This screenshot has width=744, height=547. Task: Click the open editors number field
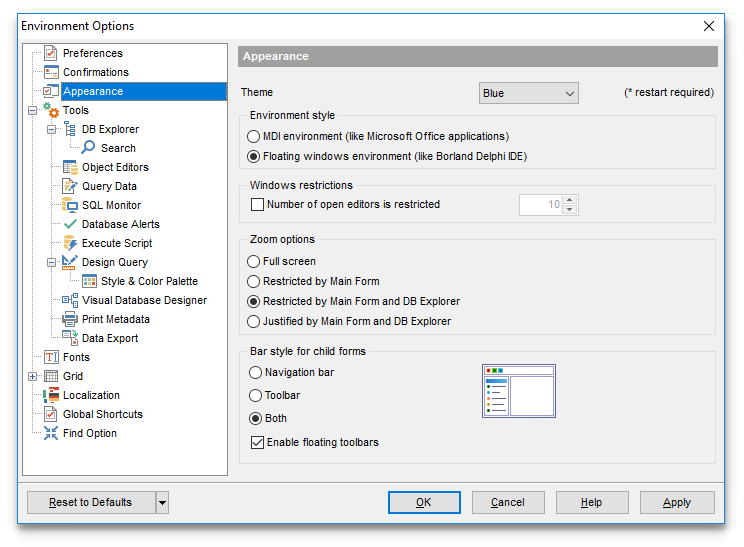pyautogui.click(x=541, y=205)
